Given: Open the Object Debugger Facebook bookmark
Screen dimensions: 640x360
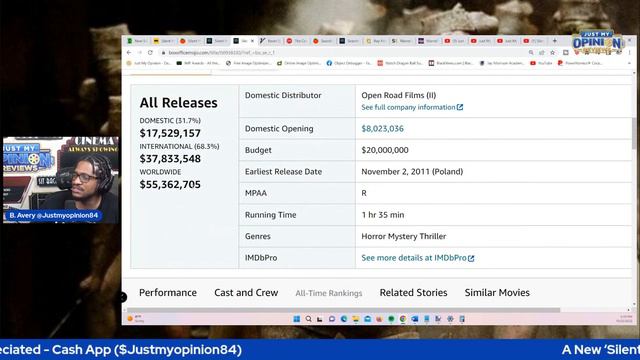Looking at the screenshot, I should pyautogui.click(x=349, y=63).
